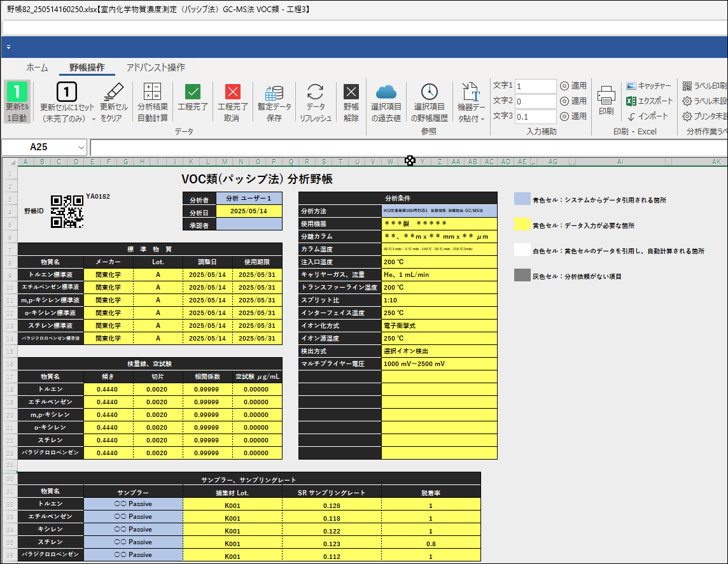The width and height of the screenshot is (728, 564).
Task: Select パラジクロロベンゼン SR サンプリングレート 0.112
Action: click(x=332, y=556)
